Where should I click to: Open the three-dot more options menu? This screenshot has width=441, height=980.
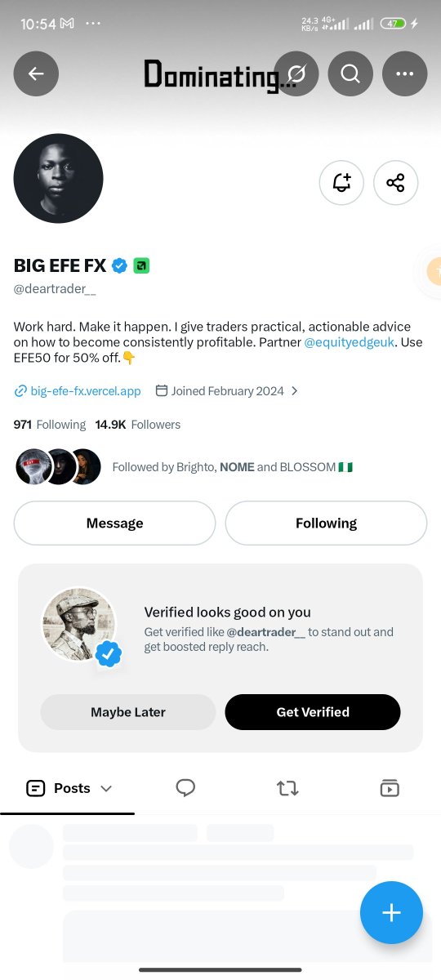404,73
